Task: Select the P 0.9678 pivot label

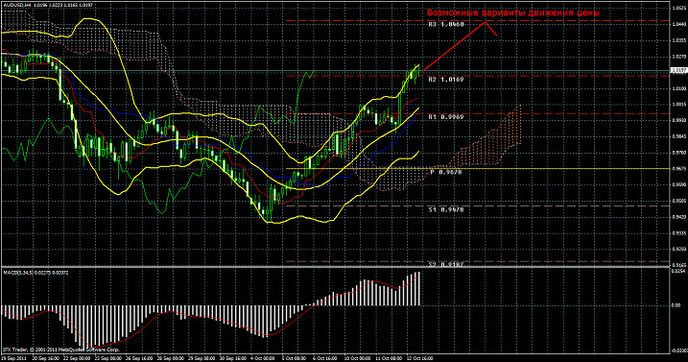Action: coord(446,172)
